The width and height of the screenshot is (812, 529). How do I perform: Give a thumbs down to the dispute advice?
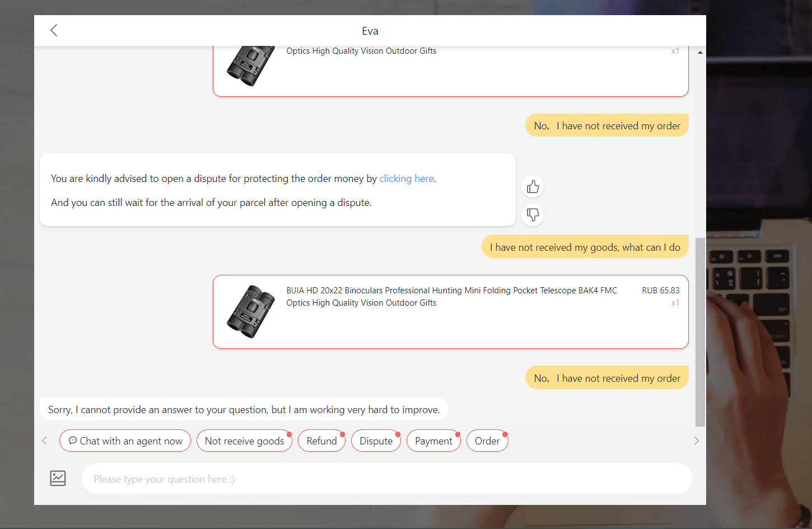[533, 214]
